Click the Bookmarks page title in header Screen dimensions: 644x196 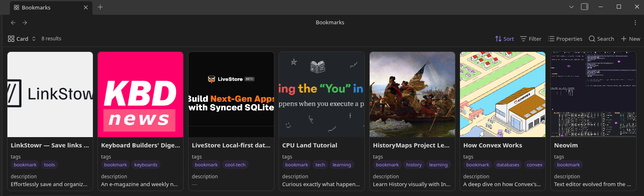[330, 23]
